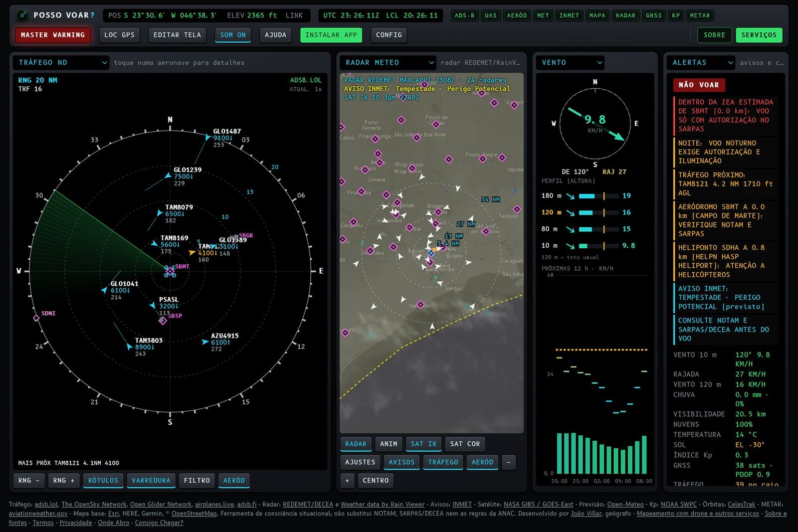Open the aviationweather.gov link in footer

(38, 514)
